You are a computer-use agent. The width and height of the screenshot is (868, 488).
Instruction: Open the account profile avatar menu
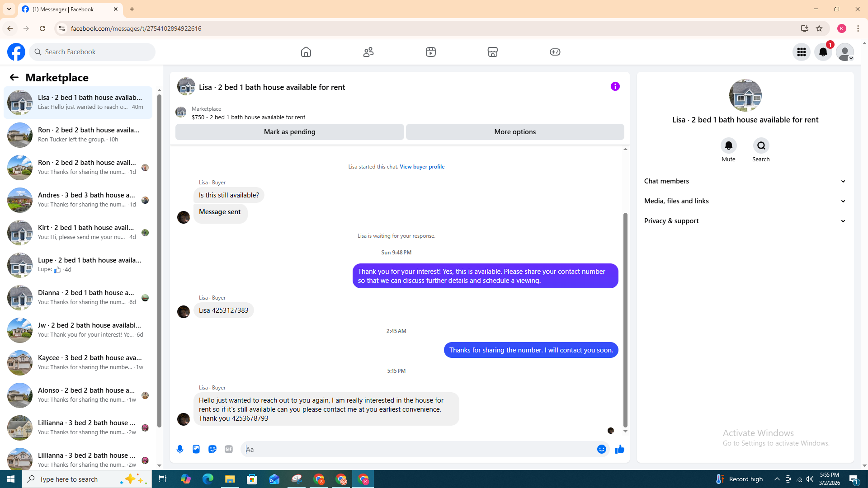(845, 52)
